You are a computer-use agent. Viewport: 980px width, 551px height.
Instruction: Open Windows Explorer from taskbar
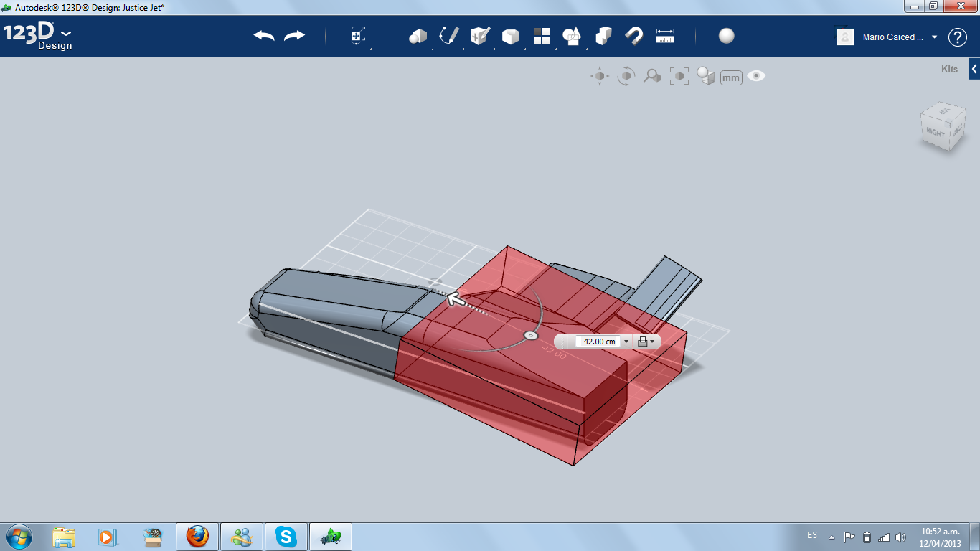coord(65,537)
